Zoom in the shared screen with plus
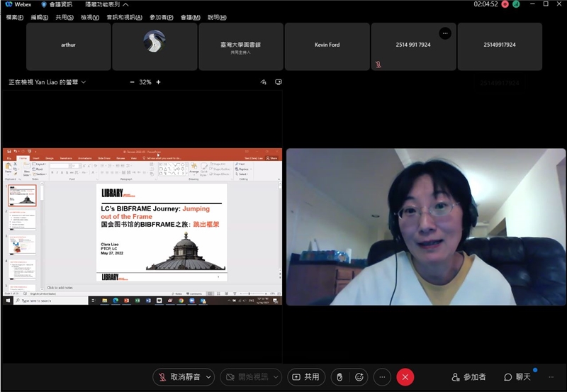The width and height of the screenshot is (567, 392). click(158, 82)
